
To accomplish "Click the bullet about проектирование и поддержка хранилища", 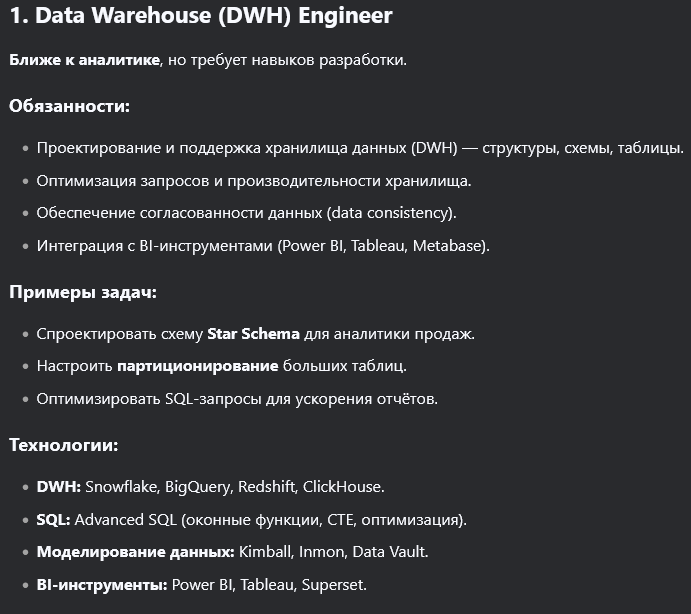I will tap(360, 148).
